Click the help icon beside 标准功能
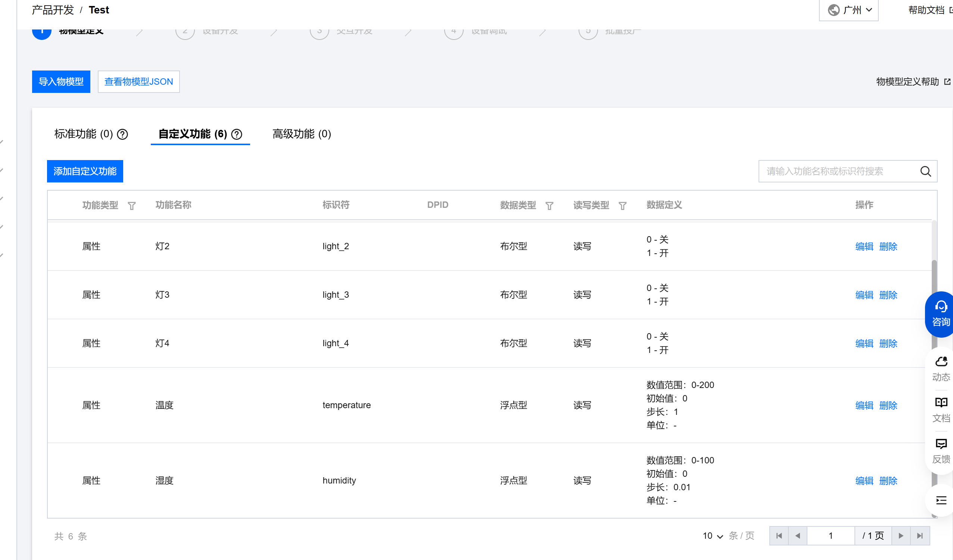This screenshot has width=953, height=560. [122, 134]
